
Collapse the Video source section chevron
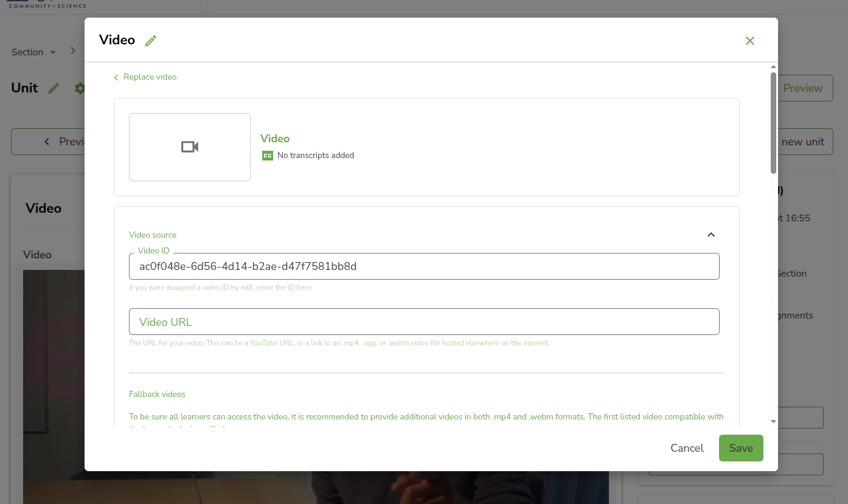711,235
